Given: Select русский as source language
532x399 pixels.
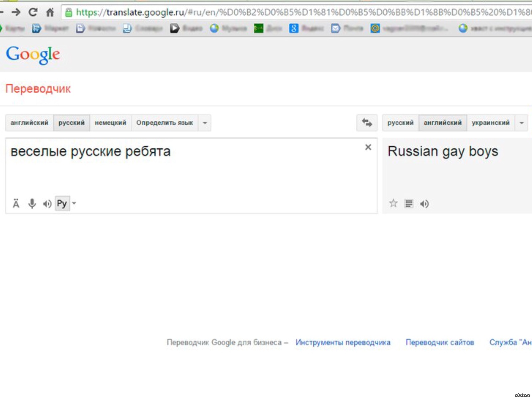Looking at the screenshot, I should pos(71,123).
